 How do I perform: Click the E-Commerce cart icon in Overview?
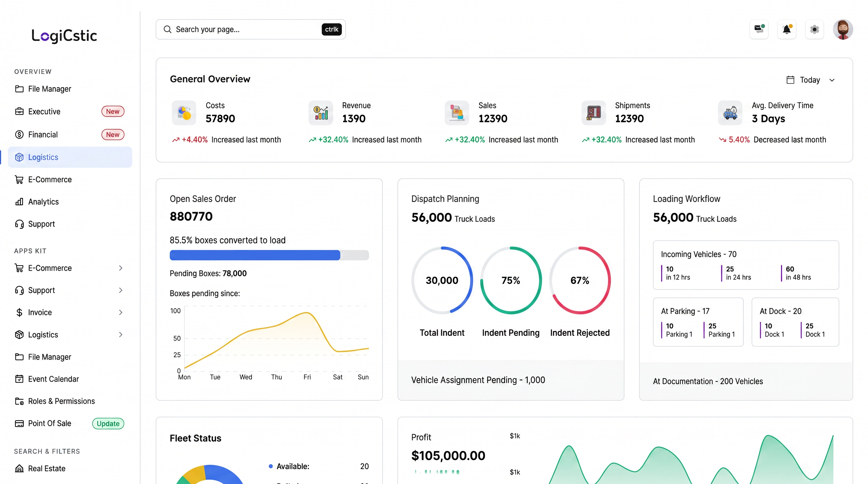coord(19,180)
